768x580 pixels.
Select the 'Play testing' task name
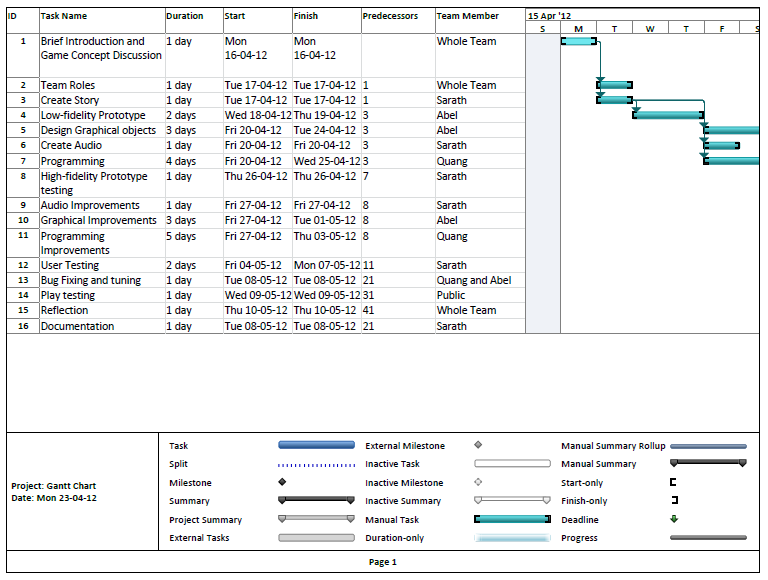tap(68, 295)
